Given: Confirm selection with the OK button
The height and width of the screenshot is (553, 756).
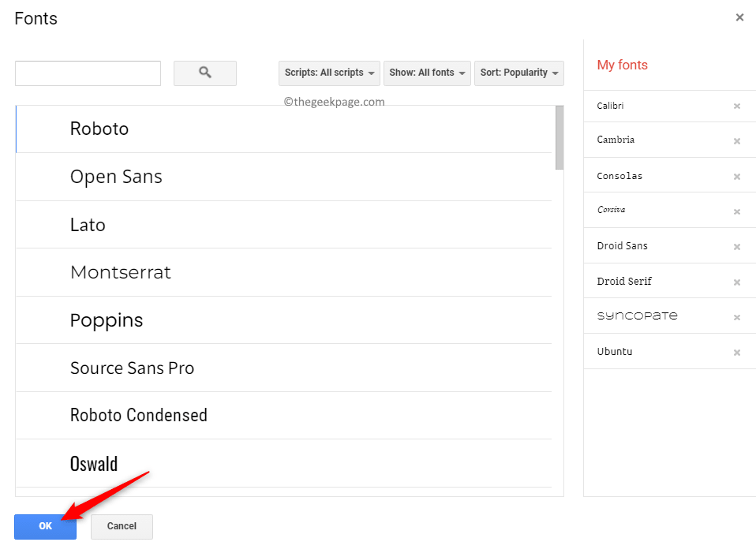Looking at the screenshot, I should tap(45, 526).
